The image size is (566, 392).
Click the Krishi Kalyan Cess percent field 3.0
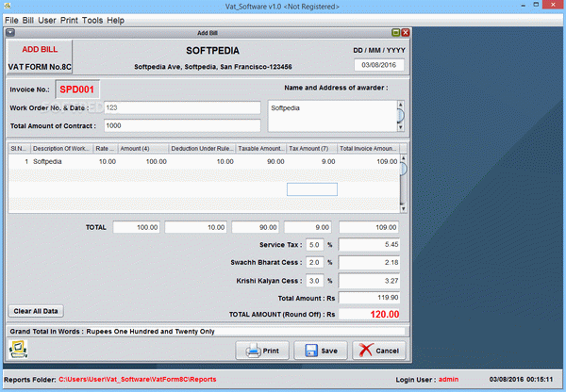(x=314, y=281)
